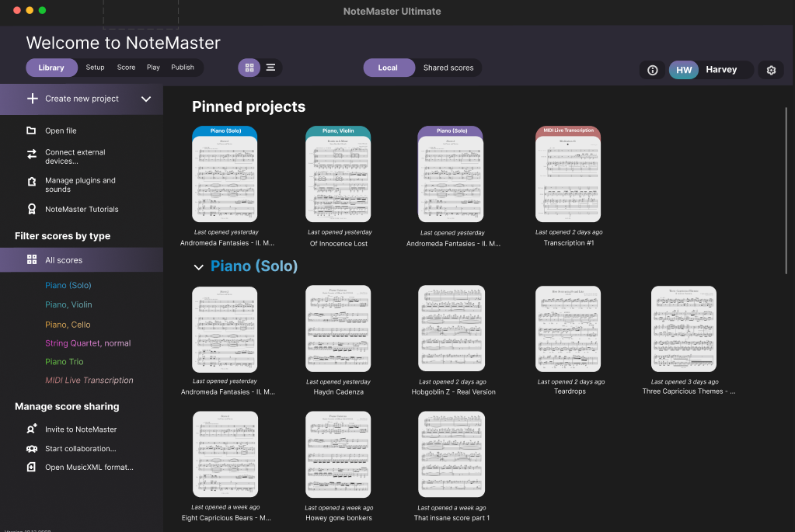795x532 pixels.
Task: Go to the Publish tab
Action: tap(183, 68)
